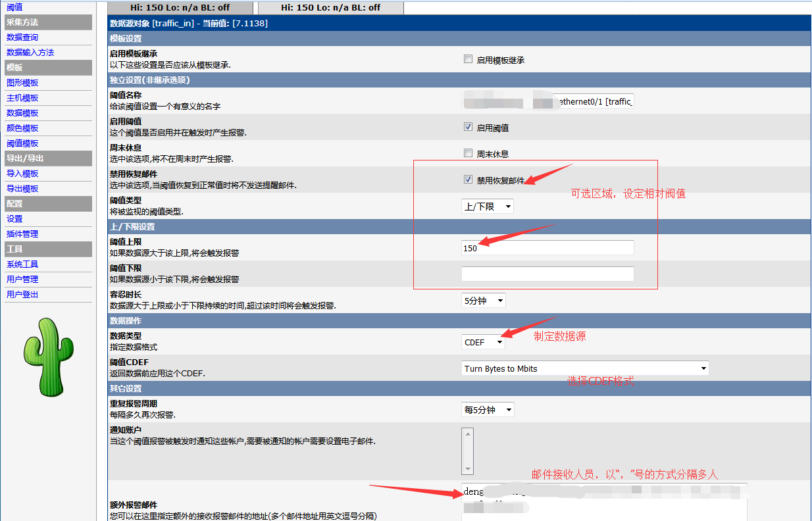The image size is (812, 521).
Task: Open 阈值模板 in the sidebar
Action: pyautogui.click(x=22, y=143)
